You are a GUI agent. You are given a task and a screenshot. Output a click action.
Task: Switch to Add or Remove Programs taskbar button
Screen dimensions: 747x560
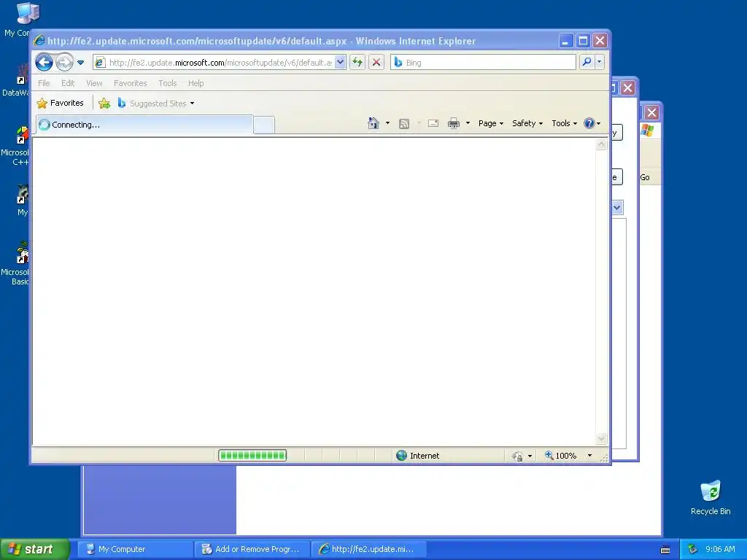click(252, 549)
